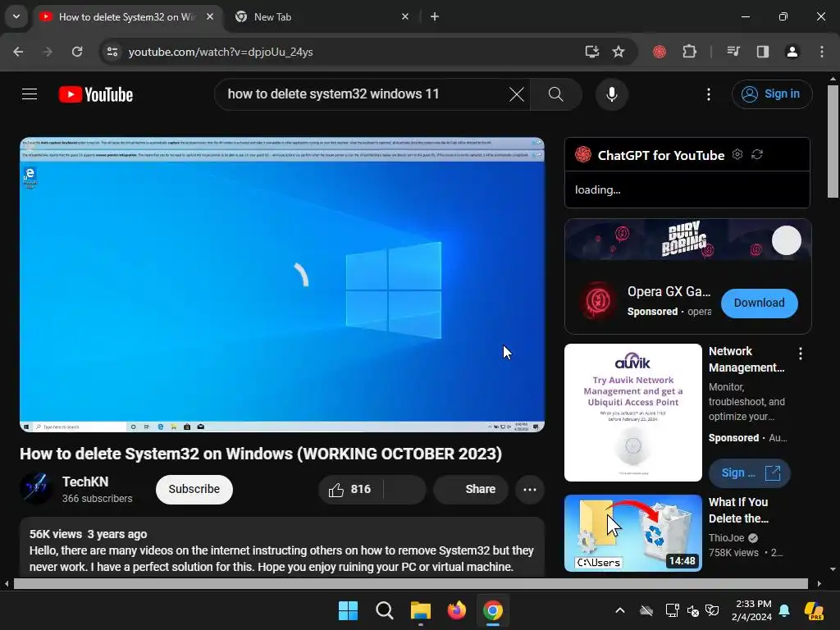
Task: Clear the YouTube search box text
Action: (517, 95)
